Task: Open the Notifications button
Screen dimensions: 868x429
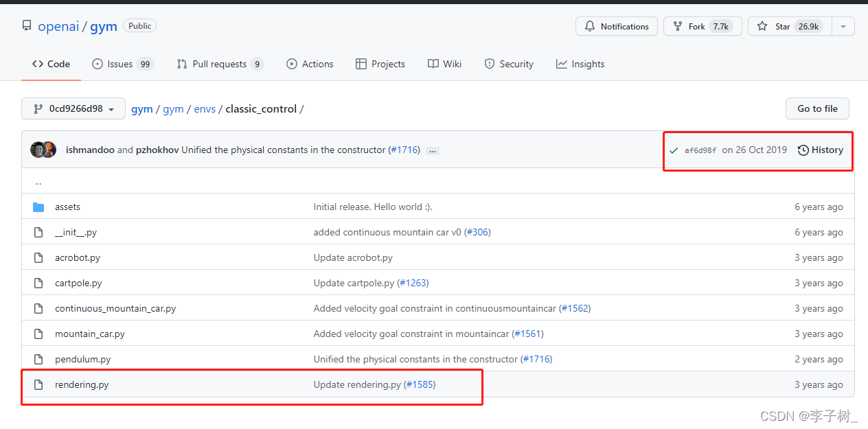Action: (617, 26)
